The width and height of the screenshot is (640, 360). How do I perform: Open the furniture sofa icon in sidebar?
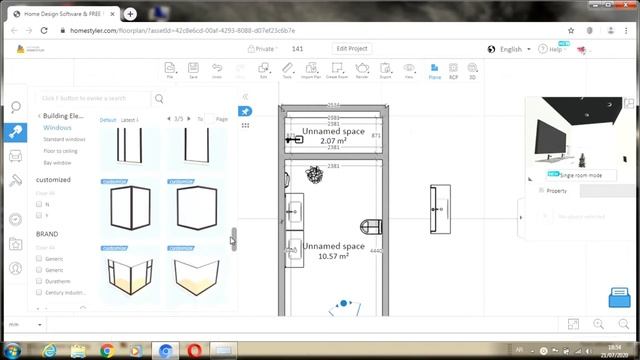(x=16, y=156)
